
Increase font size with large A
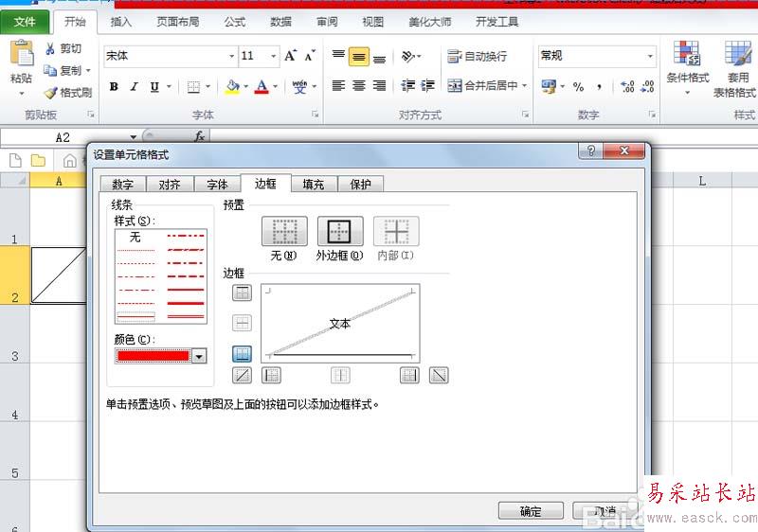tap(290, 56)
